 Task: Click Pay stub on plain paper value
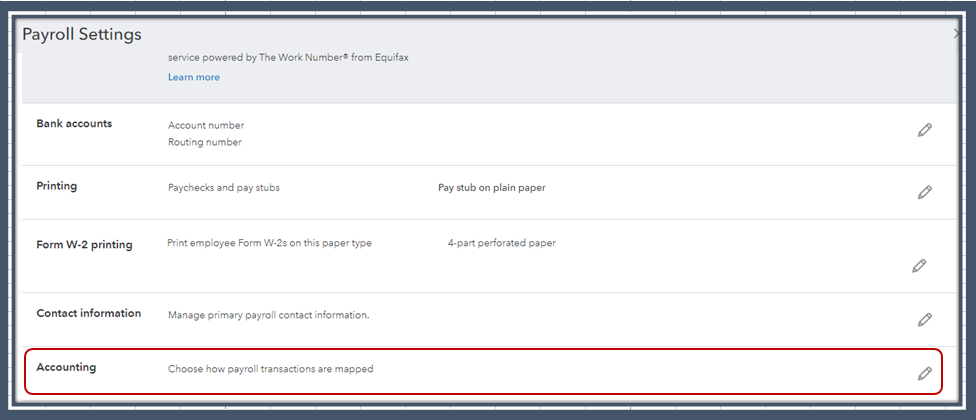pos(492,187)
